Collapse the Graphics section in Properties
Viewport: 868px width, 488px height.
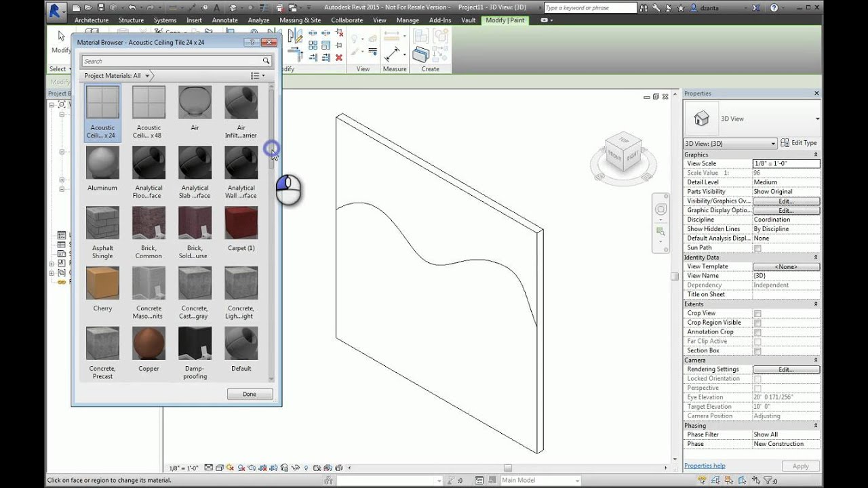pos(816,155)
